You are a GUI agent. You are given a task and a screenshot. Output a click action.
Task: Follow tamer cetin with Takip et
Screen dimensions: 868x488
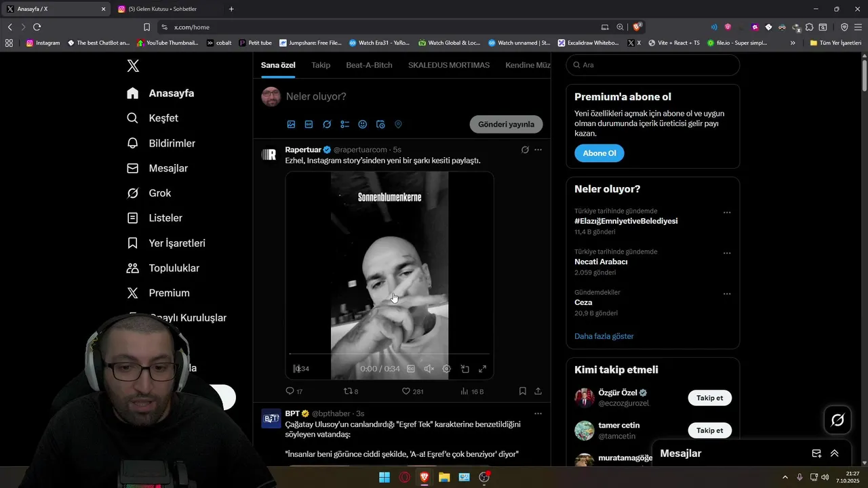pyautogui.click(x=710, y=430)
